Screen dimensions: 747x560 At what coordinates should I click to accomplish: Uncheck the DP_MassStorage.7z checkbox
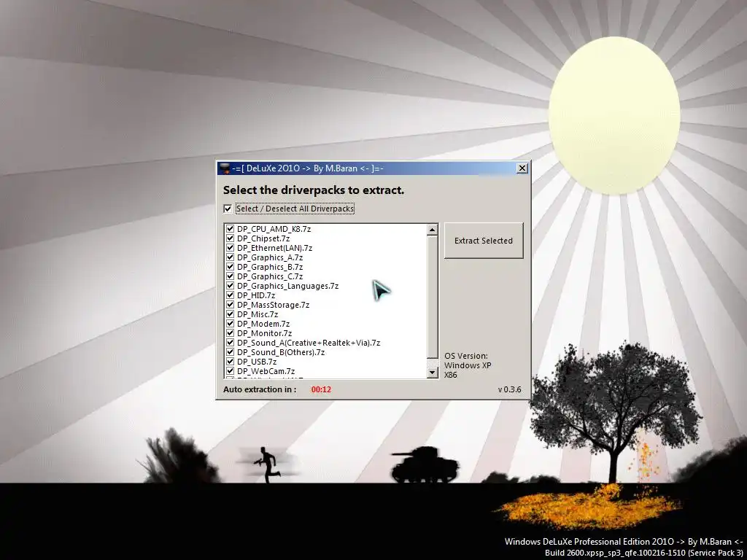(230, 305)
